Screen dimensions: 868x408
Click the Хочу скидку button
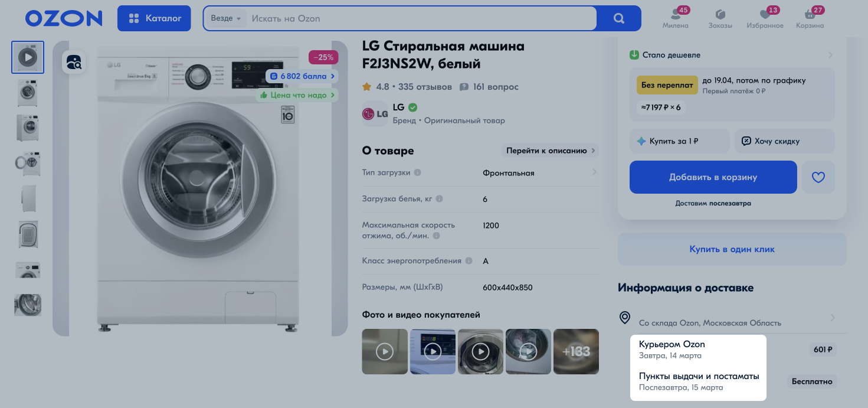pos(785,141)
